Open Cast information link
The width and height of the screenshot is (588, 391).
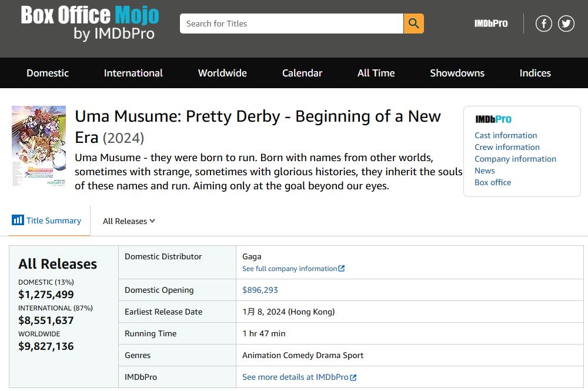click(506, 135)
